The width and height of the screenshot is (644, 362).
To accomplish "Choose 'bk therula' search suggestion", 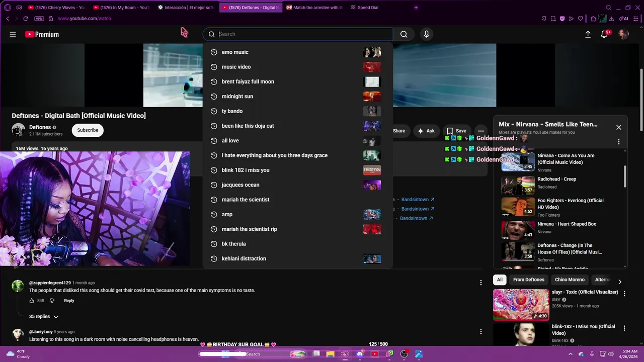I will click(x=297, y=244).
